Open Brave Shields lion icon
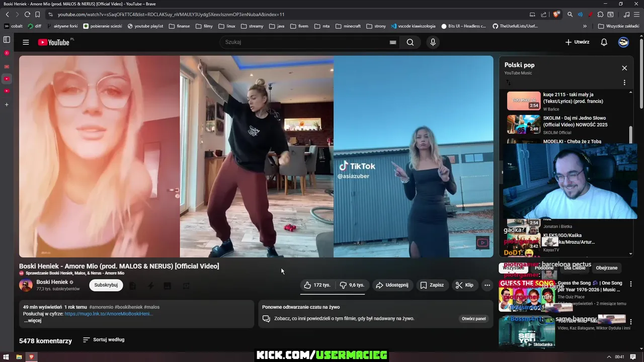Screen dimensions: 644x362 click(x=556, y=15)
